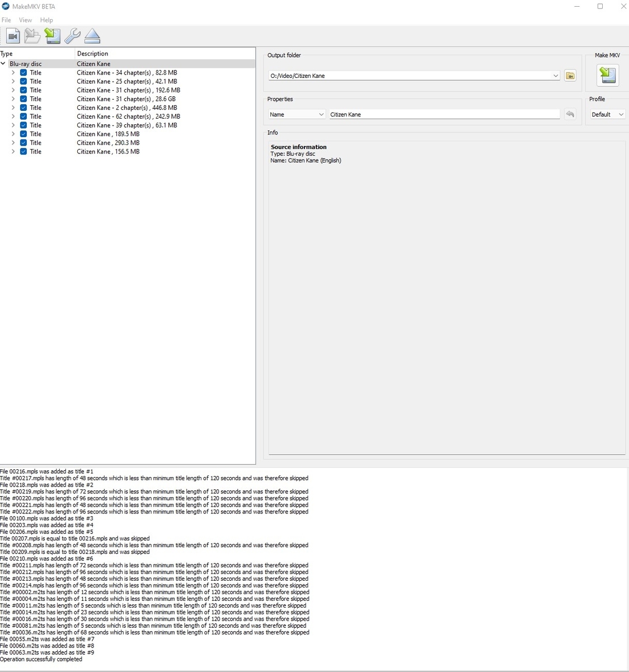Viewport: 629px width, 672px height.
Task: Uncheck the 62 chapters, 242.9 MB title
Action: (24, 116)
